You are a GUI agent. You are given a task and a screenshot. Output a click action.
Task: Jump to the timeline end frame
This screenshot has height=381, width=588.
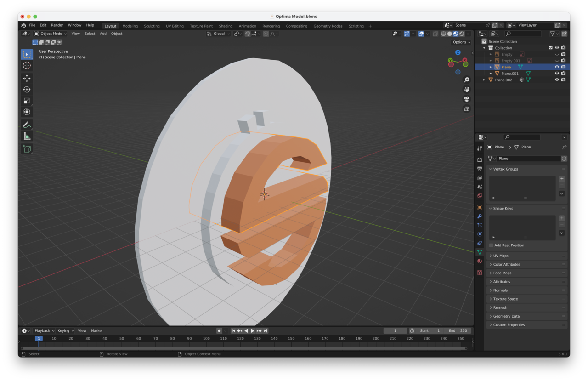(266, 331)
